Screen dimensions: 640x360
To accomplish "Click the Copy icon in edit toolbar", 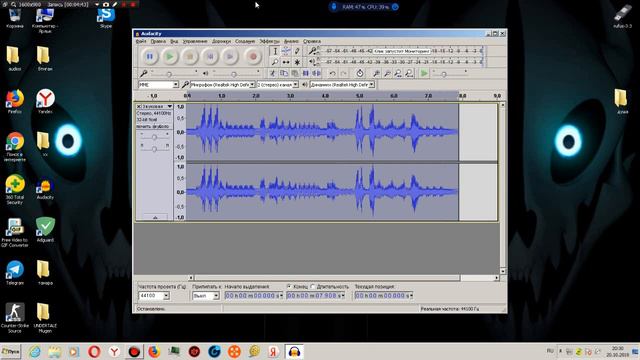I will [x=284, y=73].
